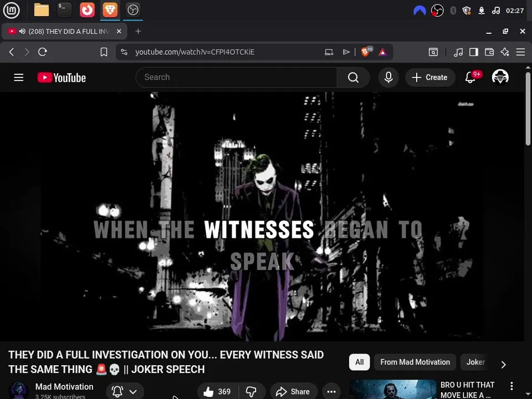Viewport: 532px width, 399px height.
Task: Open Brave Shields panel
Action: click(366, 52)
